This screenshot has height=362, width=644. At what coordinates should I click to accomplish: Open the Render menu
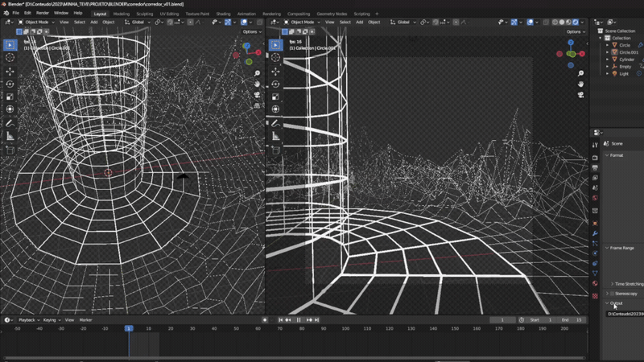pos(42,13)
